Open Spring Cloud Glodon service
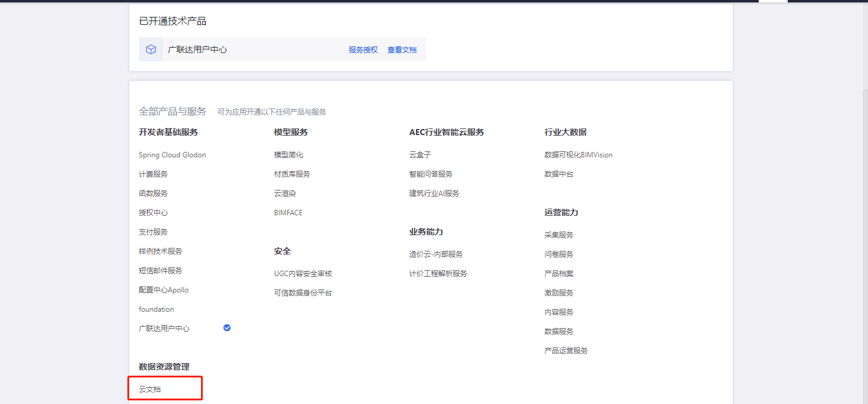 172,155
